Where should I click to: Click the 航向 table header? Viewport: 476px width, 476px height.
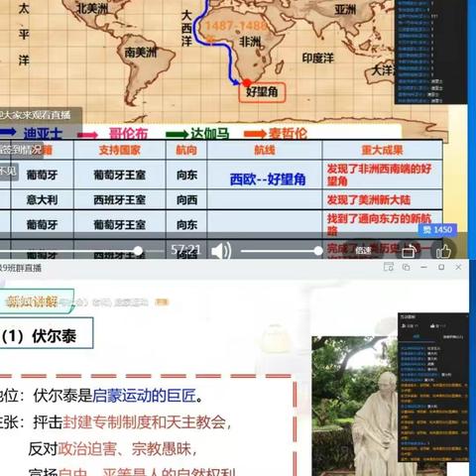[186, 151]
